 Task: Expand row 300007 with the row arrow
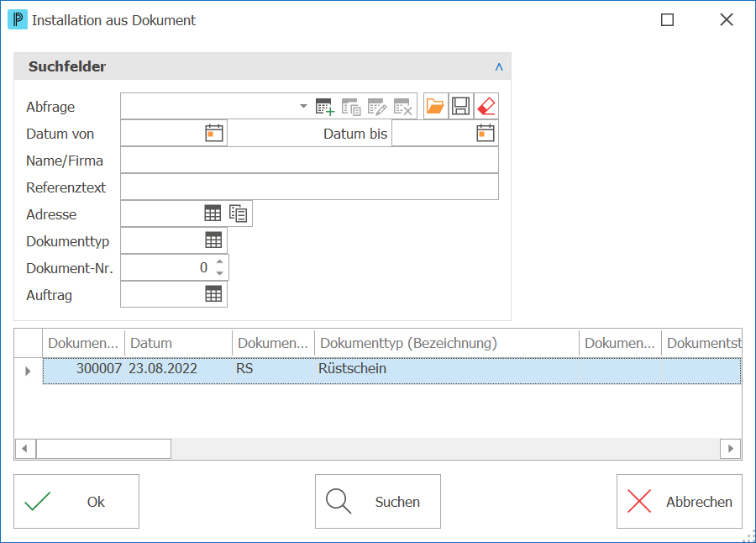[x=28, y=371]
